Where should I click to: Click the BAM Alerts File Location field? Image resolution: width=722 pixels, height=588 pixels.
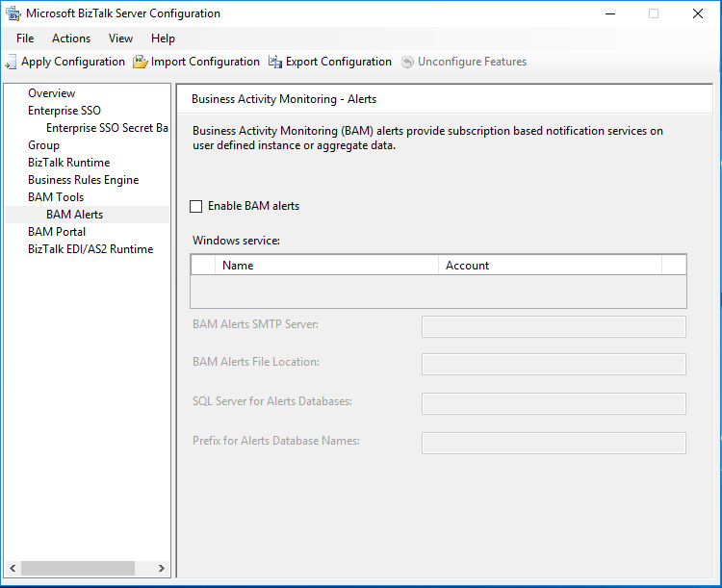coord(554,365)
